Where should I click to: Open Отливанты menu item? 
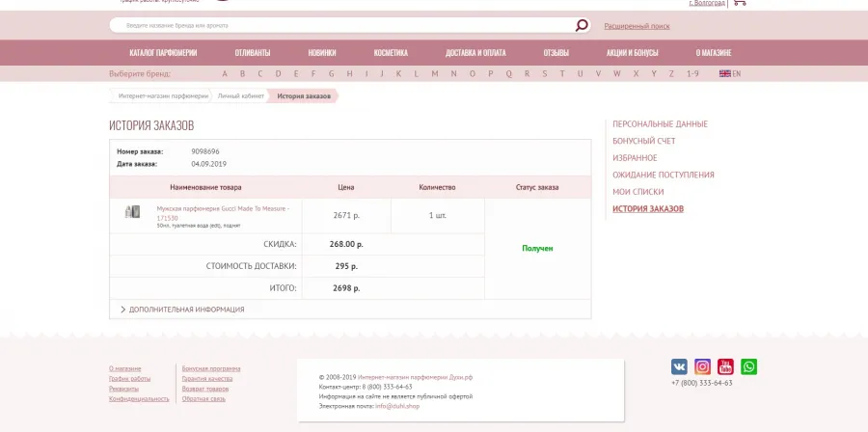(253, 53)
